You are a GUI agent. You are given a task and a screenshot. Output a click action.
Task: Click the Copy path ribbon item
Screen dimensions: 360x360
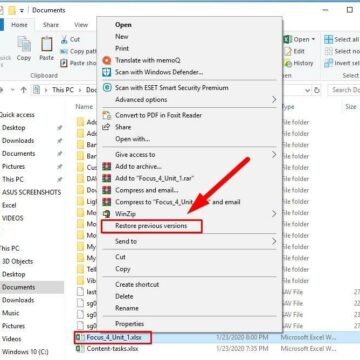[x=79, y=51]
